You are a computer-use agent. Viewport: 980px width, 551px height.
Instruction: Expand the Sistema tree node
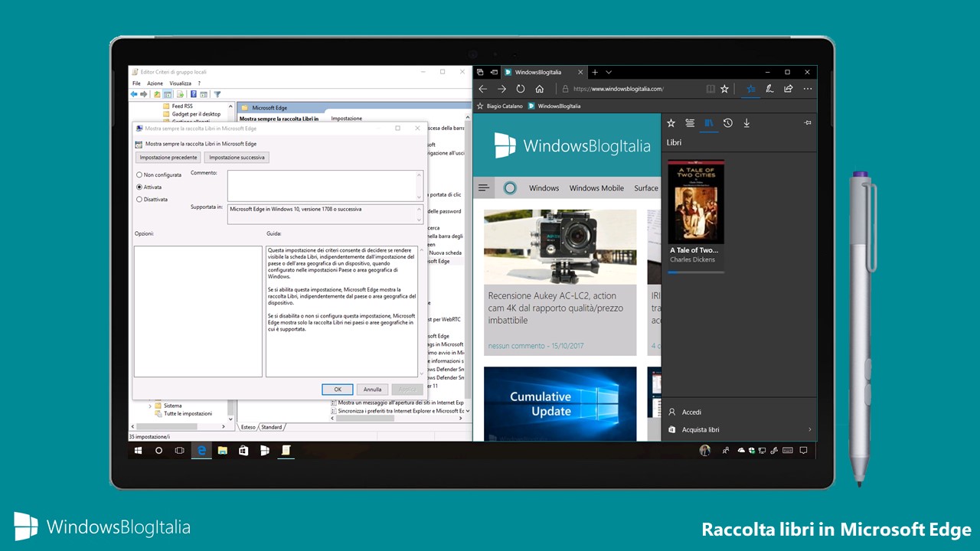pyautogui.click(x=149, y=406)
